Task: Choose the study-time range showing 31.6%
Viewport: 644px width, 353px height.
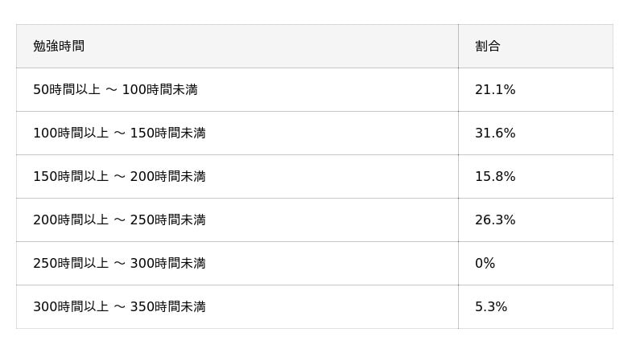Action: point(119,133)
